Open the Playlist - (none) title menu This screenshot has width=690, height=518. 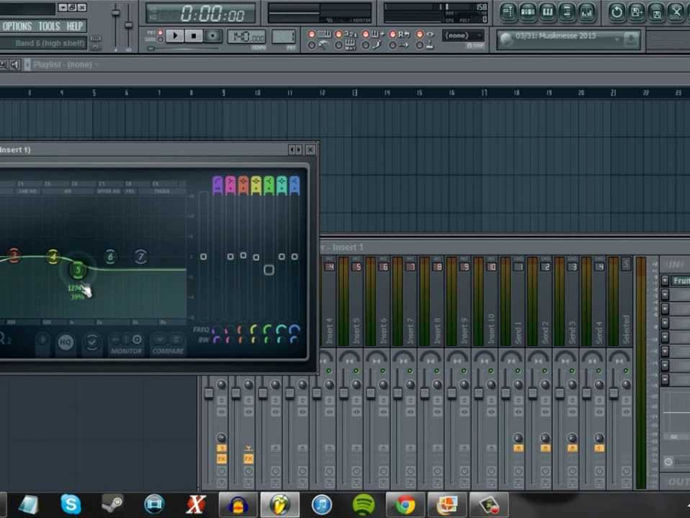tap(66, 65)
